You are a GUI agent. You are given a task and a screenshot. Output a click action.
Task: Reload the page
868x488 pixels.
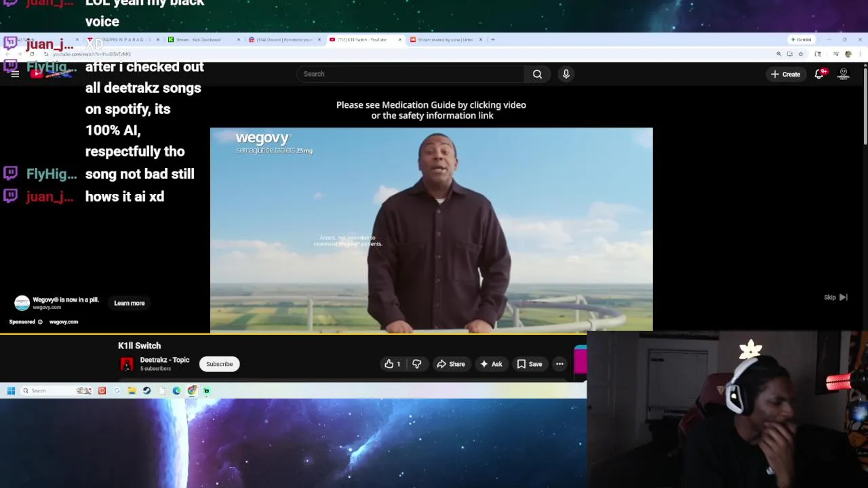click(32, 54)
